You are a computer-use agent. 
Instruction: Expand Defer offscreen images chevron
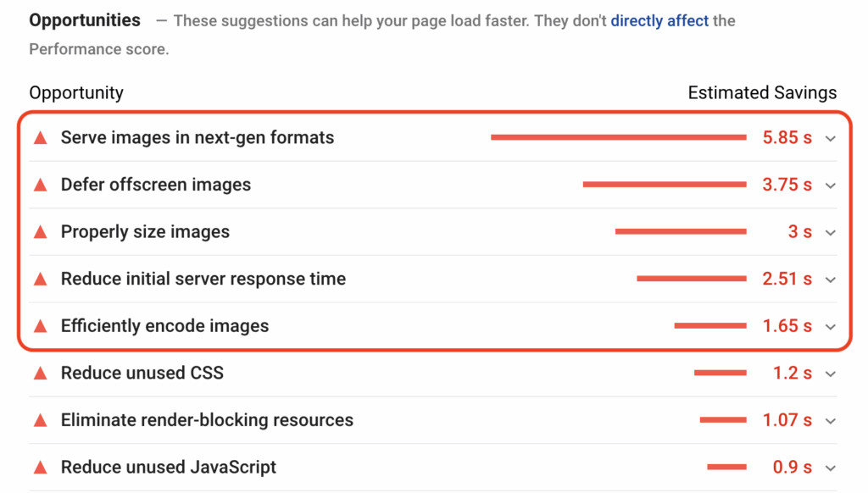click(x=830, y=186)
